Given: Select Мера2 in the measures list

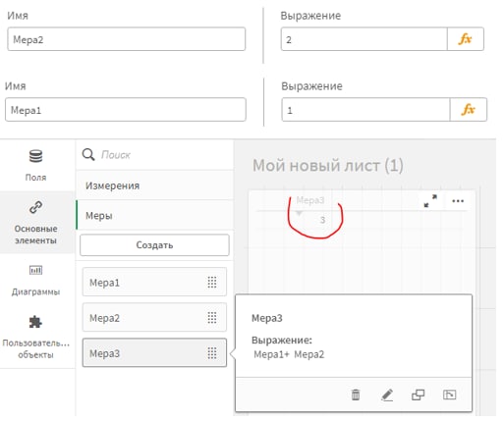Looking at the screenshot, I should click(x=154, y=317).
